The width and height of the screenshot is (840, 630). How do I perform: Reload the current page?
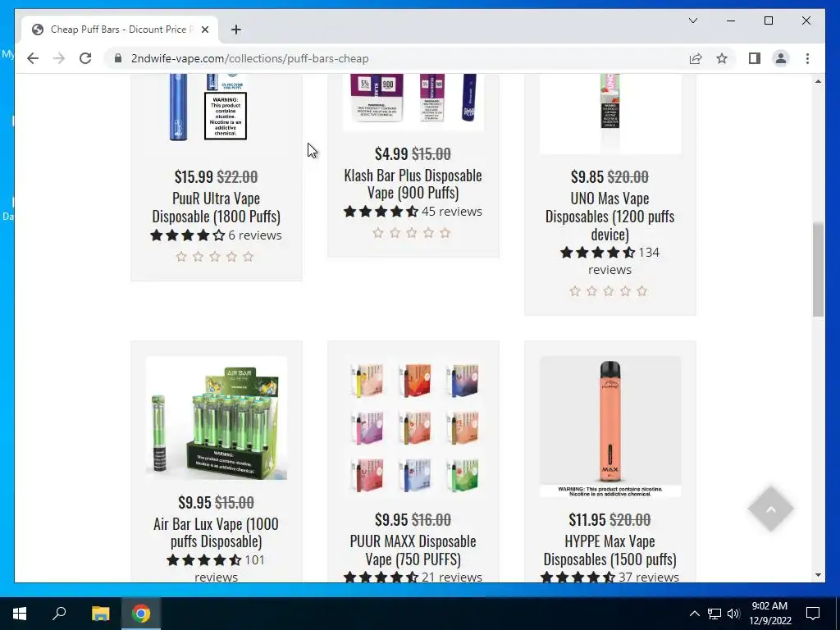(85, 58)
